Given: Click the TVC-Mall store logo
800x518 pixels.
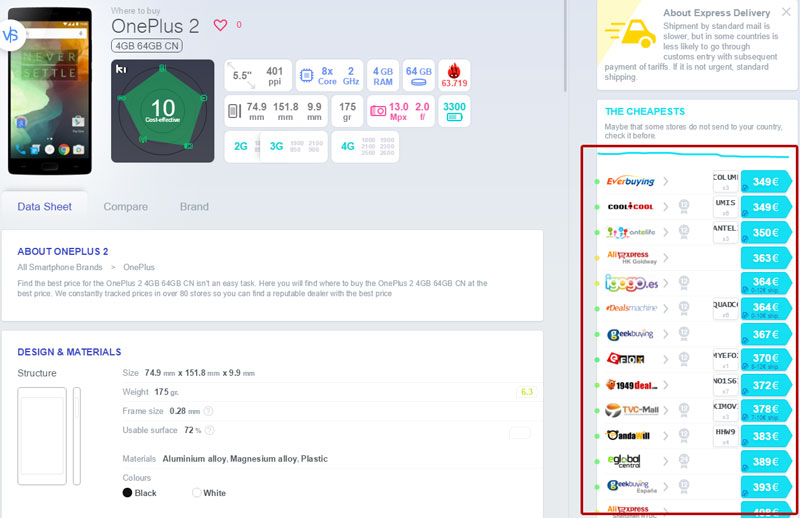Looking at the screenshot, I should (x=632, y=410).
